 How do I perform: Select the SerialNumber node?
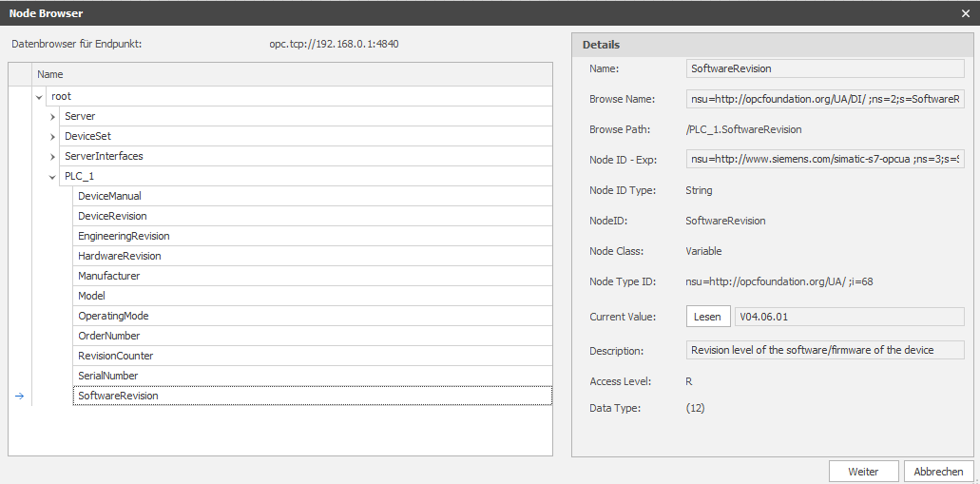[313, 376]
